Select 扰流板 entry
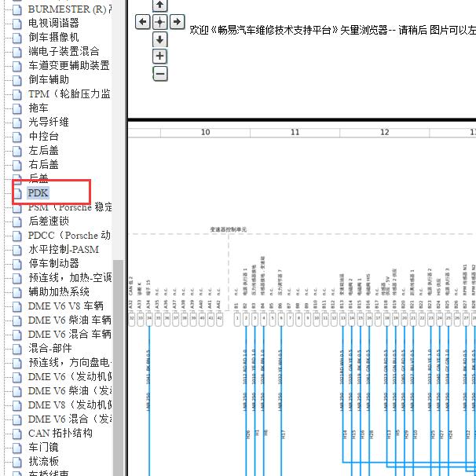This screenshot has height=476, width=476. pyautogui.click(x=43, y=461)
